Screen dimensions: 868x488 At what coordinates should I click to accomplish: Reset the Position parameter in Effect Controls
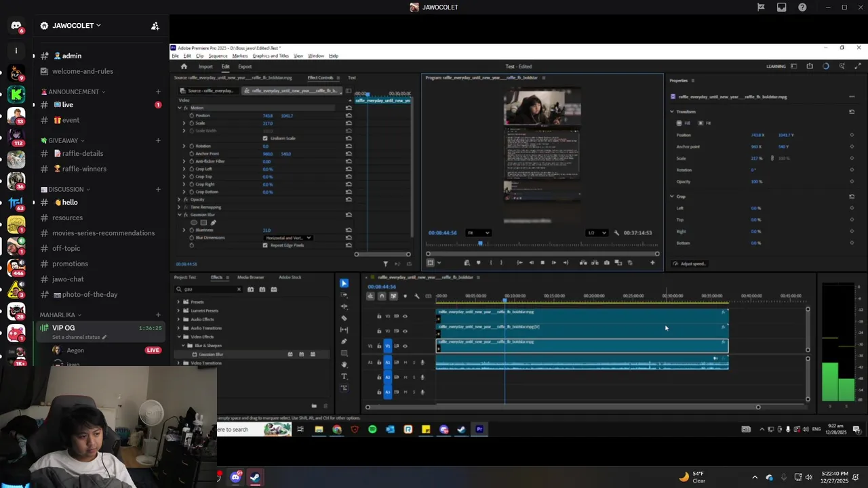[x=349, y=115]
